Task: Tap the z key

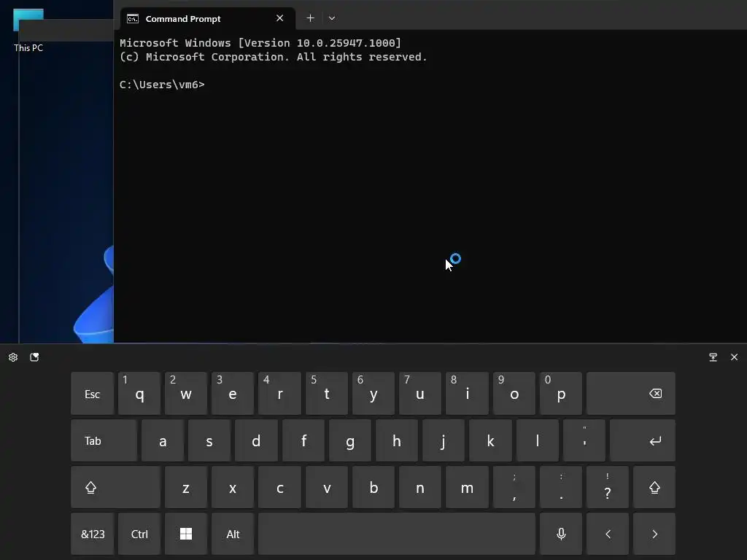Action: [186, 488]
